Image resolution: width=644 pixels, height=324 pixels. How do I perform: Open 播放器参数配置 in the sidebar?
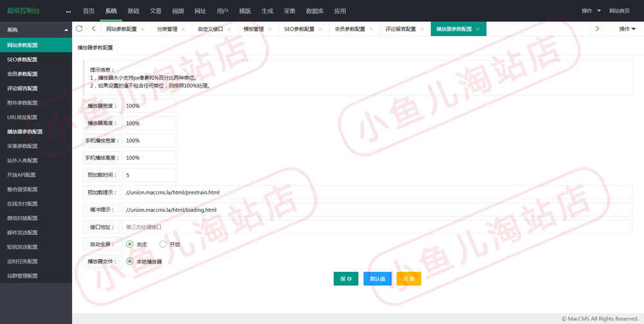35,131
